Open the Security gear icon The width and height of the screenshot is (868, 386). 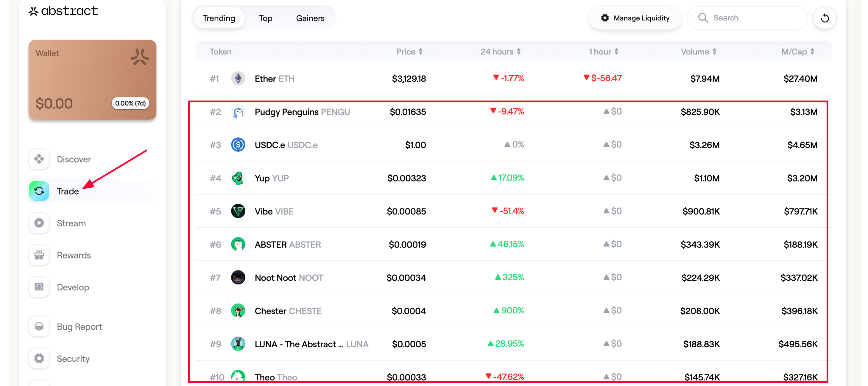coord(39,358)
